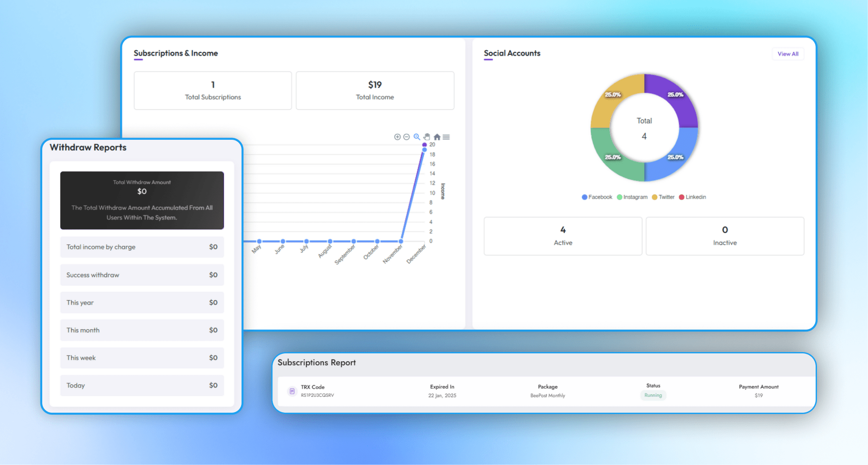Click the chart zoom-out minus icon
The width and height of the screenshot is (868, 465).
407,137
